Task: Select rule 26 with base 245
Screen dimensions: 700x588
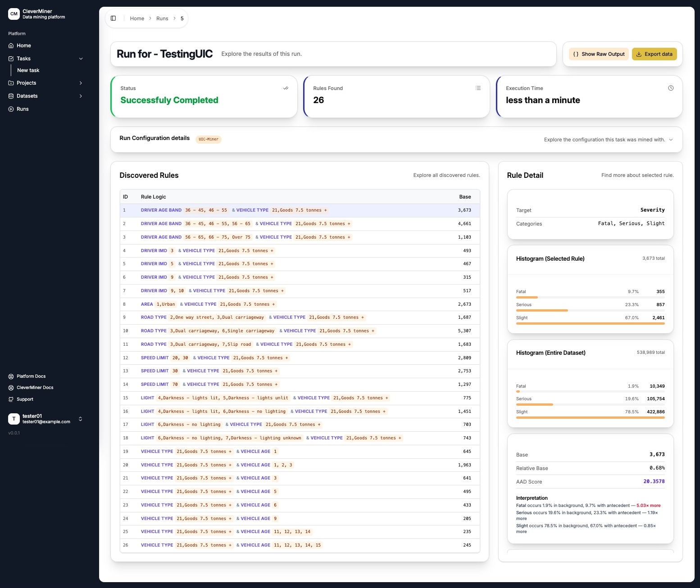Action: tap(300, 545)
